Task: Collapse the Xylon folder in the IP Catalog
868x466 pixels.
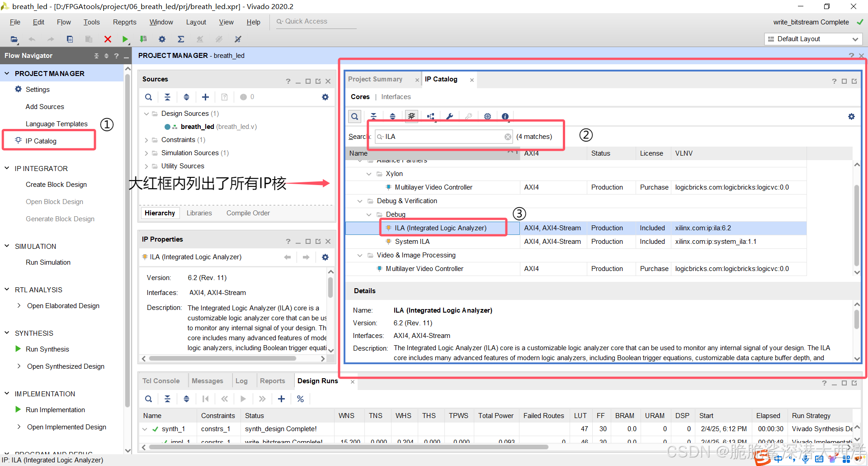Action: [369, 174]
